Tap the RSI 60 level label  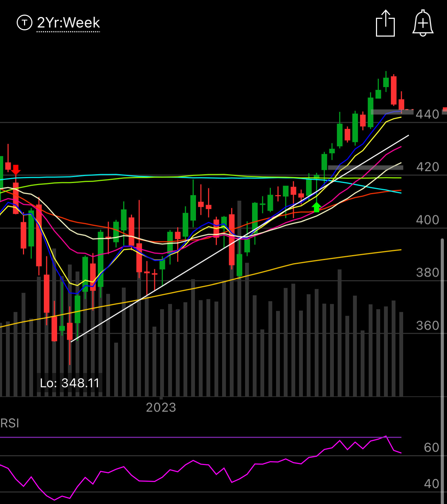click(432, 447)
